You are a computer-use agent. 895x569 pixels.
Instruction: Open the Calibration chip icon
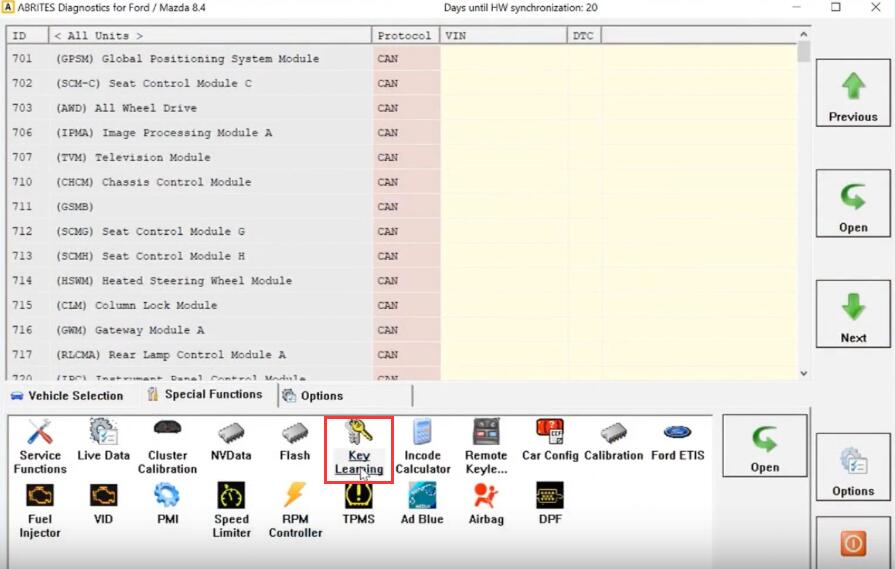tap(614, 440)
